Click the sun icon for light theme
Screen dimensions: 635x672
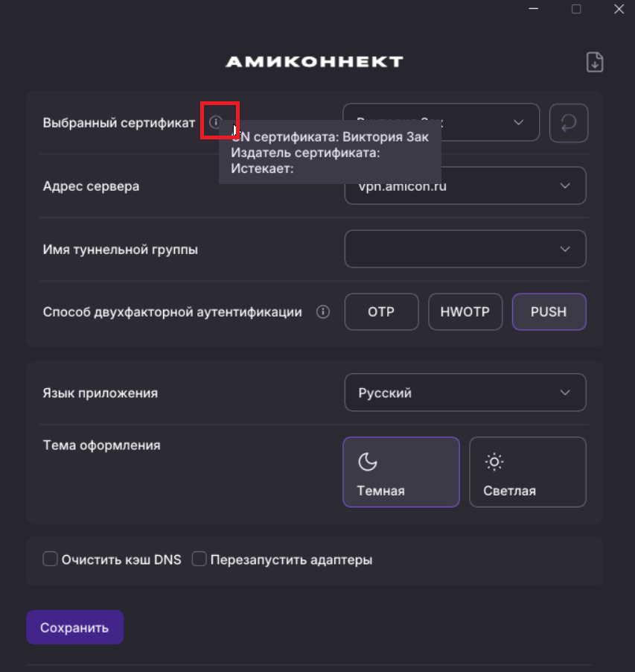click(x=494, y=462)
